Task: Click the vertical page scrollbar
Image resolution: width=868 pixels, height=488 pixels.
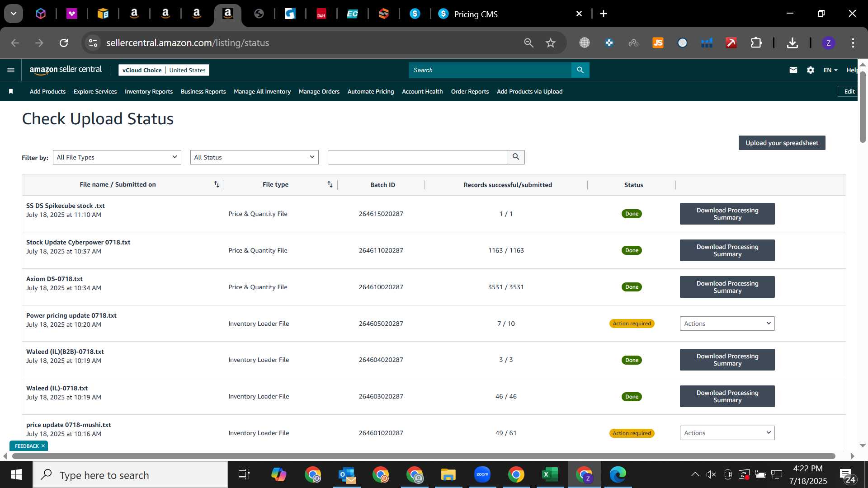Action: (863, 106)
